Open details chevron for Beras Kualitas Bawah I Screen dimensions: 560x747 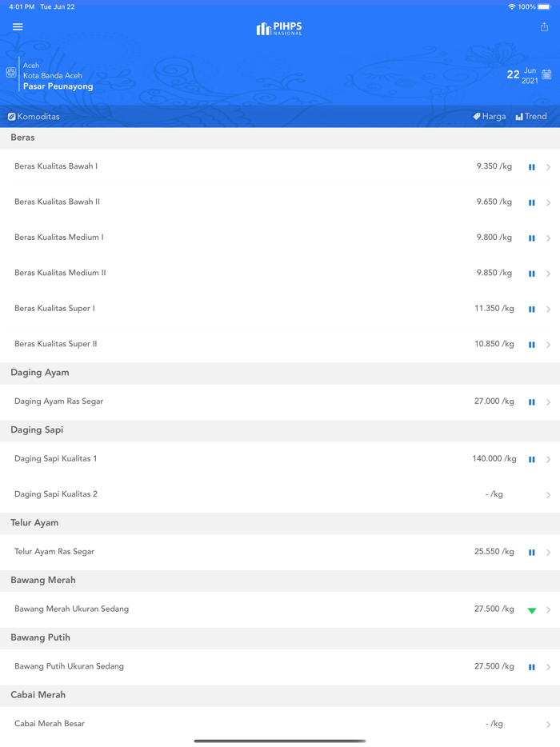tap(549, 167)
